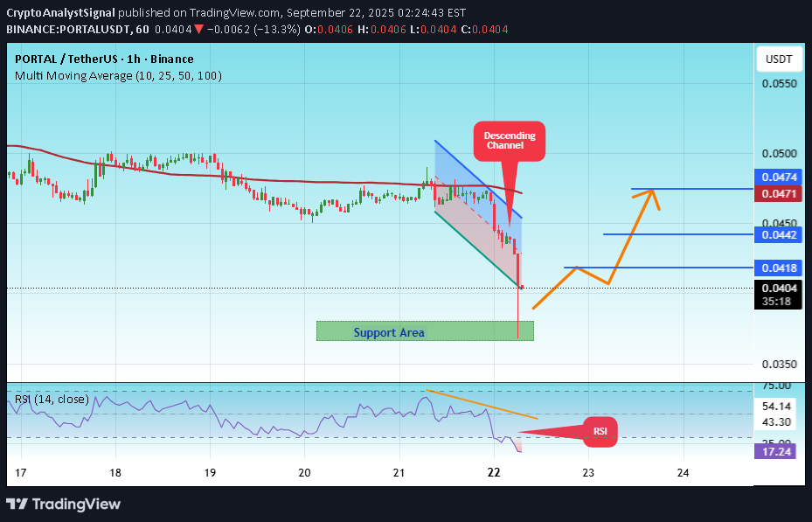Image resolution: width=812 pixels, height=522 pixels.
Task: Click the 0.0474 price label
Action: (x=778, y=177)
